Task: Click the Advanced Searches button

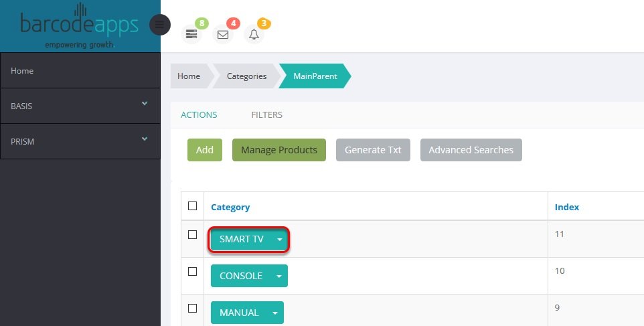Action: click(x=471, y=150)
